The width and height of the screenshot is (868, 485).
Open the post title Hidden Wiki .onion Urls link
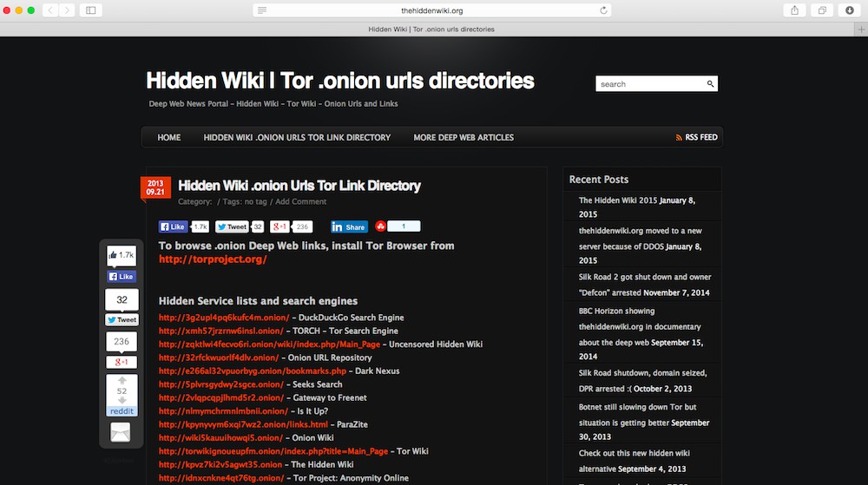coord(299,186)
